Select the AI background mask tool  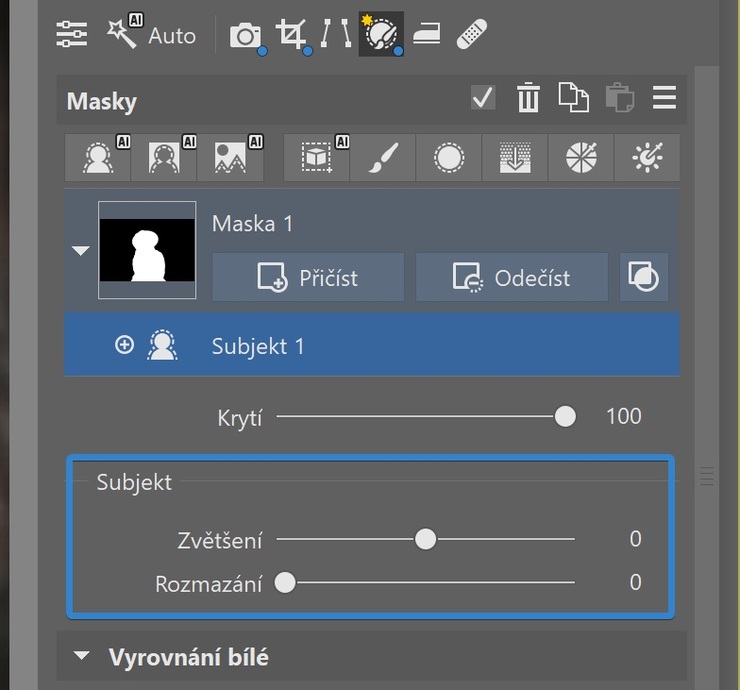pyautogui.click(x=164, y=157)
